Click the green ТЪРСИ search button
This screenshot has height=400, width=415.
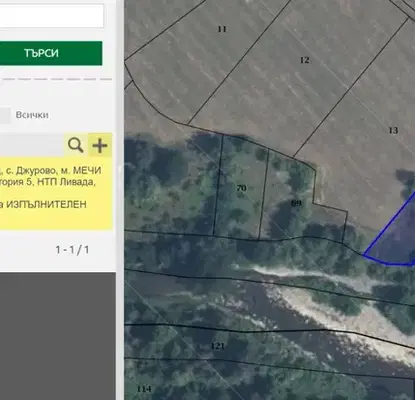click(51, 53)
